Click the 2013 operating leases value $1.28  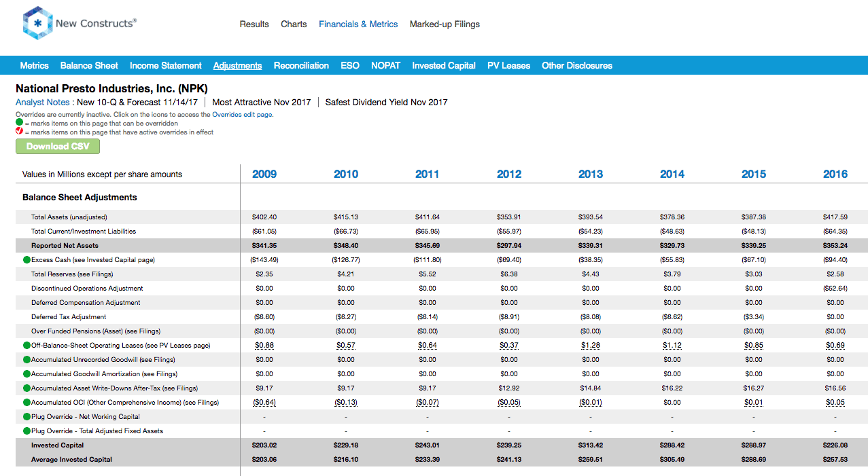591,346
